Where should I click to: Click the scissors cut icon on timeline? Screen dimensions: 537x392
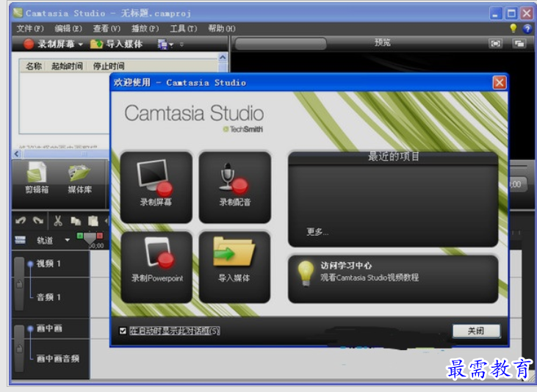(58, 221)
